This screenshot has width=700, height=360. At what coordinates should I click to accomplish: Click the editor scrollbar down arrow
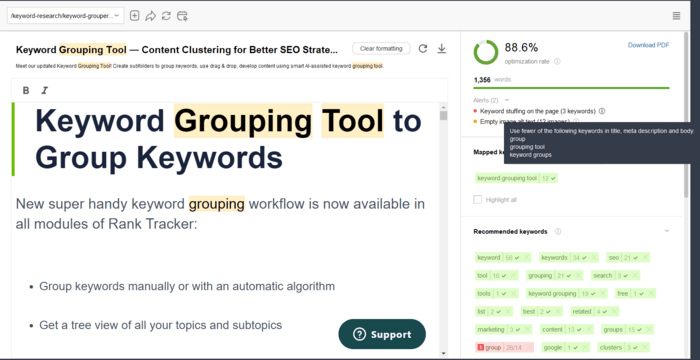click(443, 353)
